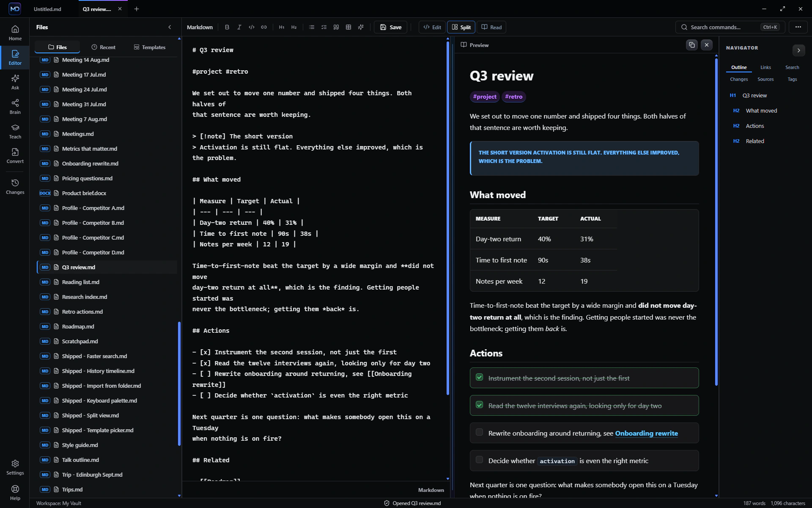Click the #retro tag in preview
The width and height of the screenshot is (812, 508).
(x=513, y=97)
